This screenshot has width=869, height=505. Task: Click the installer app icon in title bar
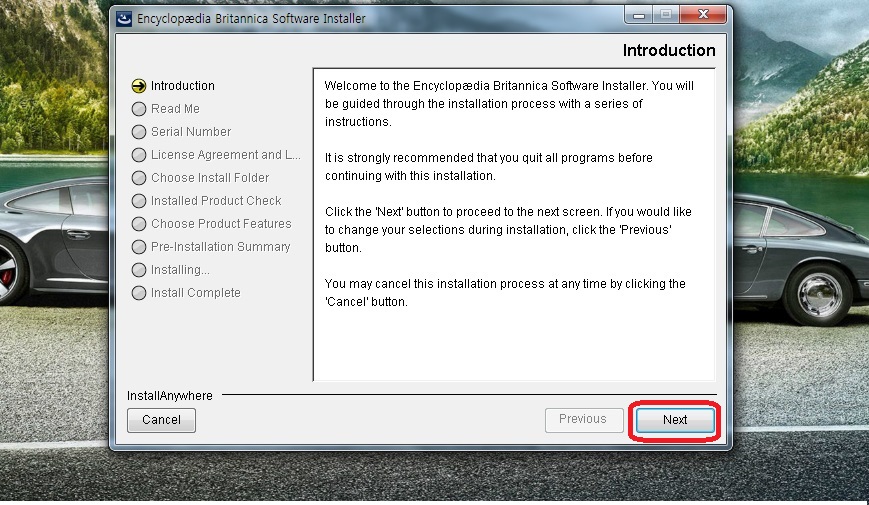tap(124, 18)
